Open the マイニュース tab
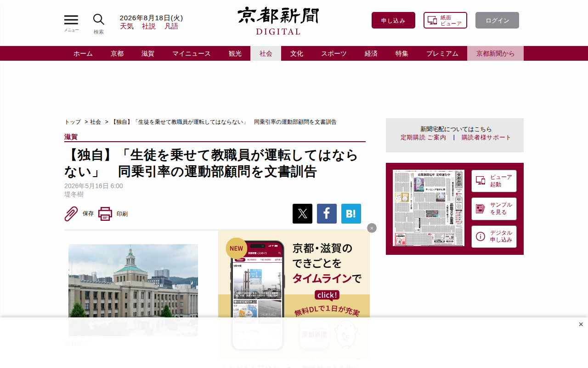Screen dimensions: 588x368 click(192, 53)
